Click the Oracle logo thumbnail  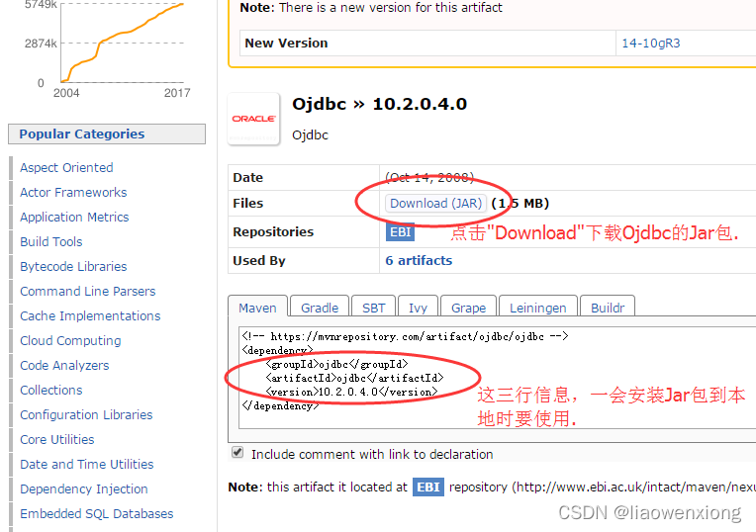[x=253, y=119]
